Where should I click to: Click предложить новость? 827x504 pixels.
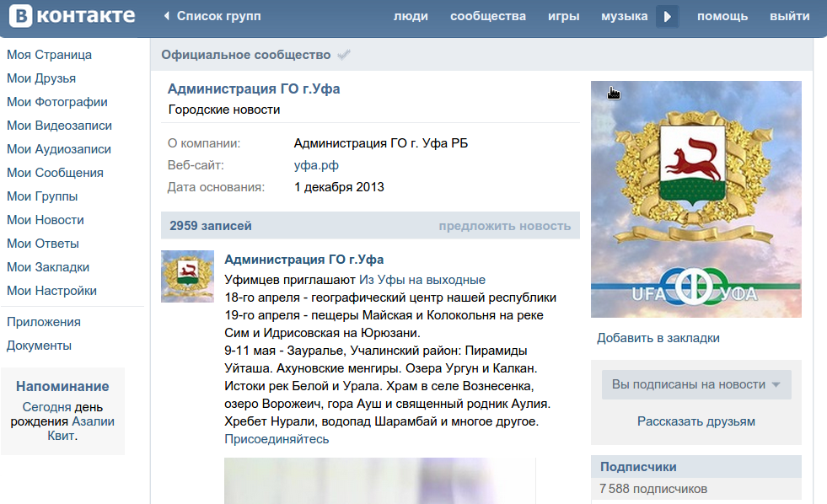click(x=505, y=226)
